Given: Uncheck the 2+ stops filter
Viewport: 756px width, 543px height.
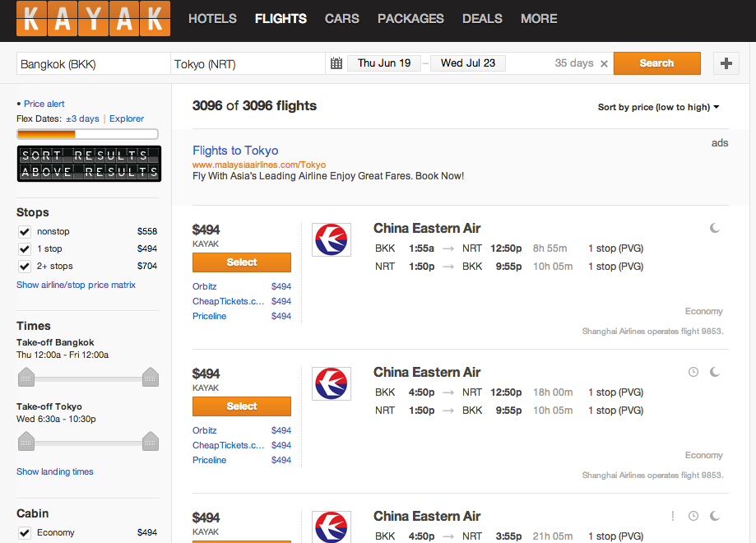Looking at the screenshot, I should tap(25, 267).
